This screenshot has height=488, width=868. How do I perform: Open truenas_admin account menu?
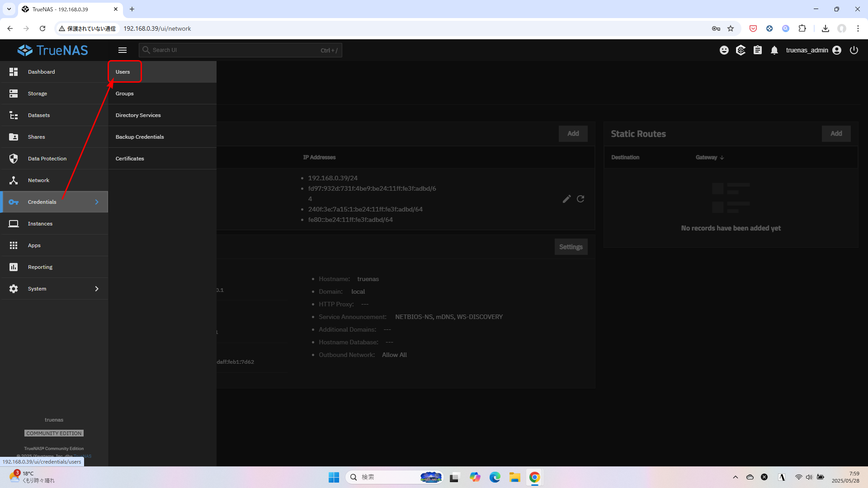coord(813,50)
